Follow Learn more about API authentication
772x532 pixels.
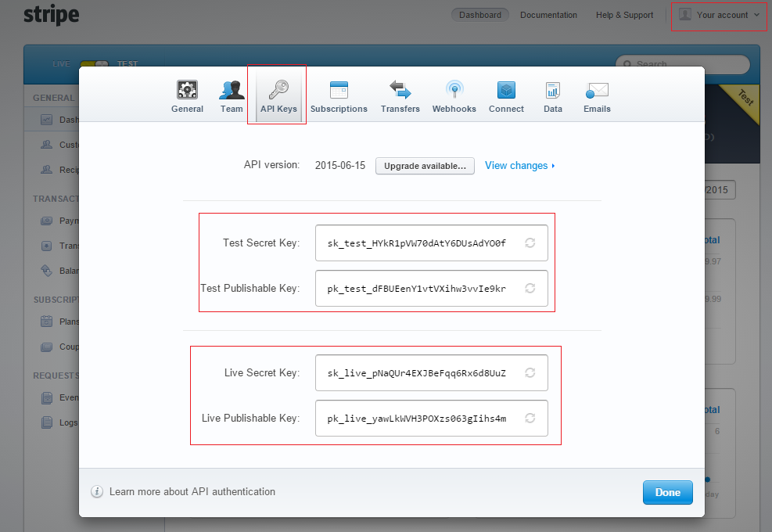[192, 492]
